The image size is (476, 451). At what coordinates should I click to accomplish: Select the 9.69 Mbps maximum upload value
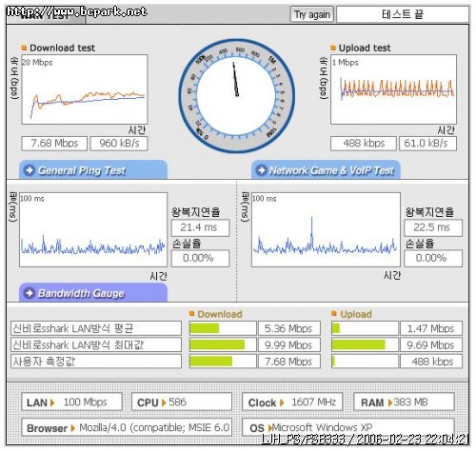tap(431, 344)
